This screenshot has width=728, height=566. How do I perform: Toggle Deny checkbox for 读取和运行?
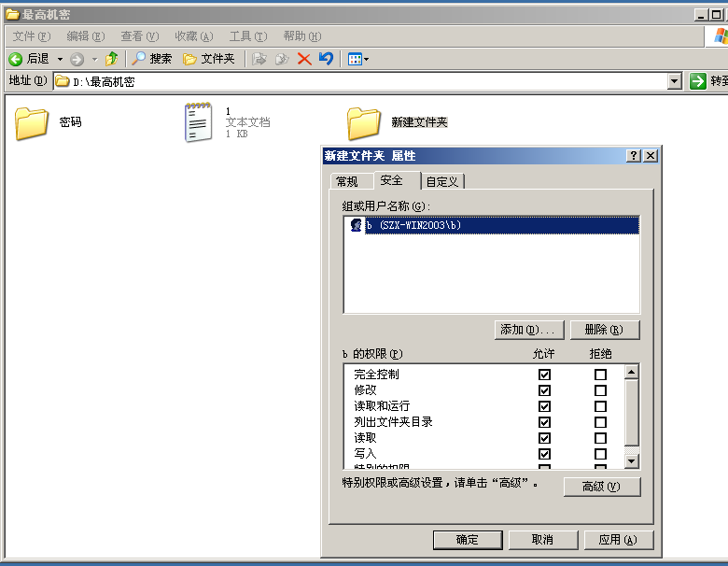point(600,406)
